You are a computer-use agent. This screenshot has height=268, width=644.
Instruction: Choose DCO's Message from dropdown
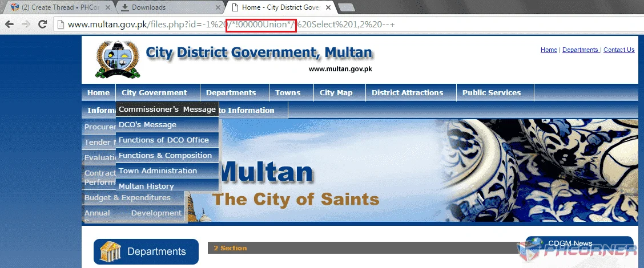coord(167,125)
